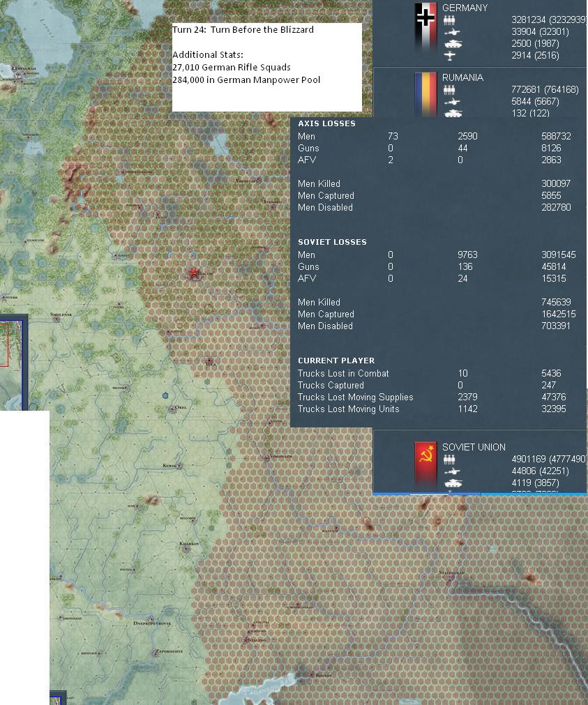Viewport: 588px width, 705px height.
Task: Click the Soviet Union hammer-and-sickle flag
Action: pyautogui.click(x=425, y=465)
